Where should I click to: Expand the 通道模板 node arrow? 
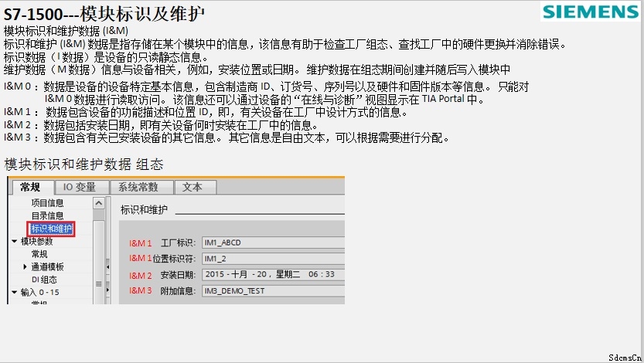point(25,266)
